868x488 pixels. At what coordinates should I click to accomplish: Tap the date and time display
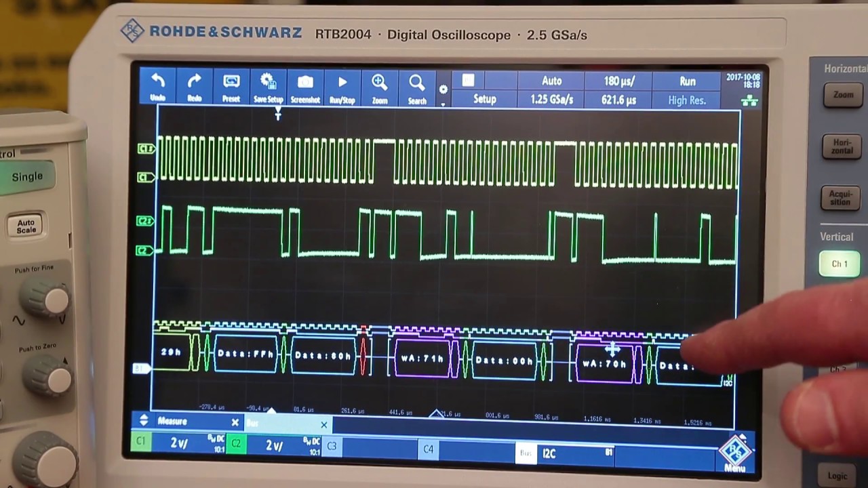pos(743,81)
